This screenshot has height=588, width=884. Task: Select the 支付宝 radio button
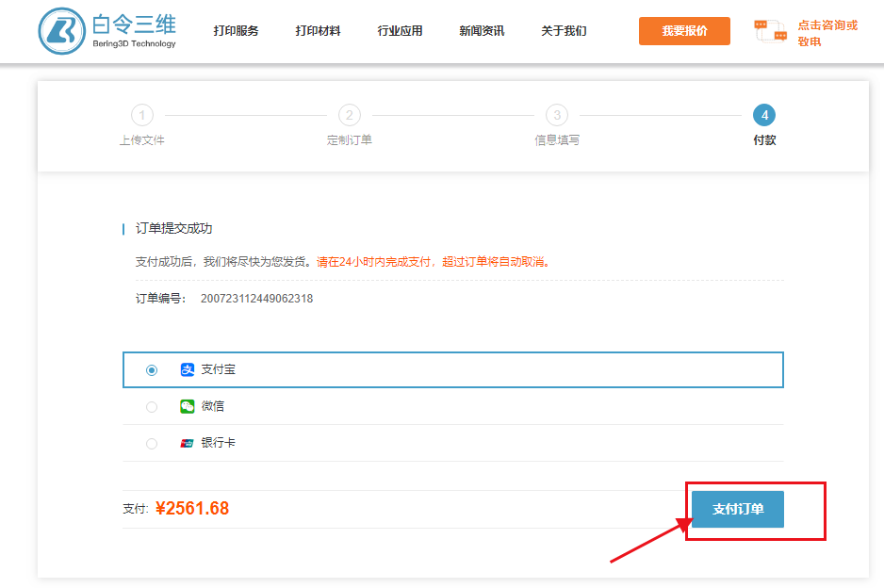point(152,370)
